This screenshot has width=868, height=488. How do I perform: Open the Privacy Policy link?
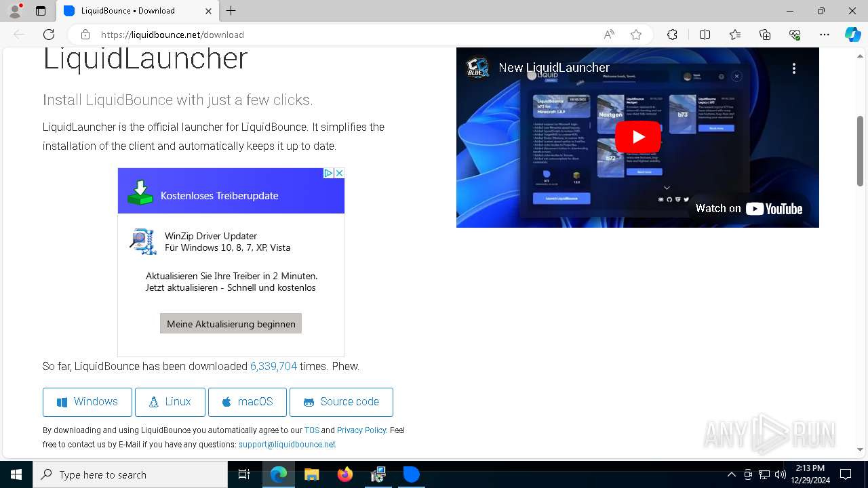pyautogui.click(x=361, y=430)
